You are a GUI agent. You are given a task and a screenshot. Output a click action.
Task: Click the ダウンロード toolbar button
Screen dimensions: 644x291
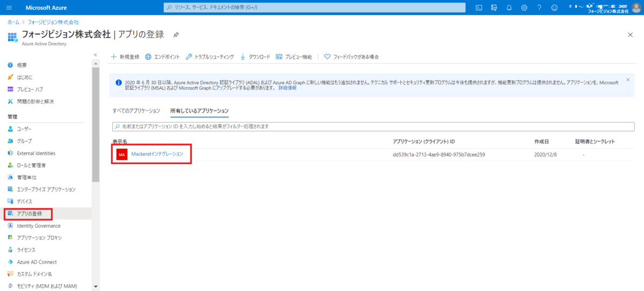[255, 56]
